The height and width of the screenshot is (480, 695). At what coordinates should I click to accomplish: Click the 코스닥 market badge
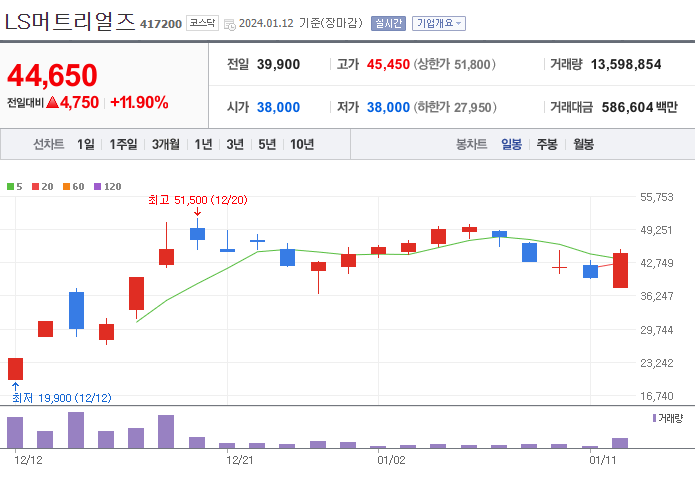click(x=203, y=23)
